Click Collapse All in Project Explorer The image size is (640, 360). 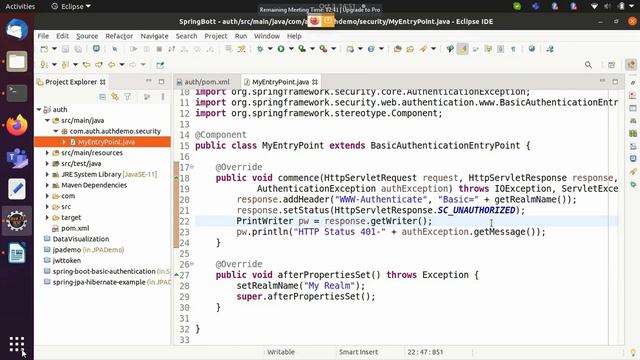(102, 97)
